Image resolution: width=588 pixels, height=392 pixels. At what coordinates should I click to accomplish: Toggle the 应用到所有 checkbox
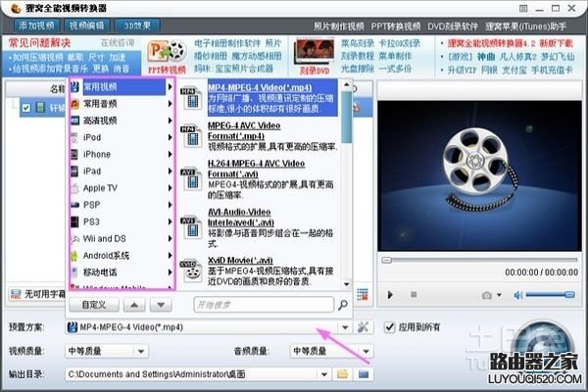pyautogui.click(x=390, y=327)
